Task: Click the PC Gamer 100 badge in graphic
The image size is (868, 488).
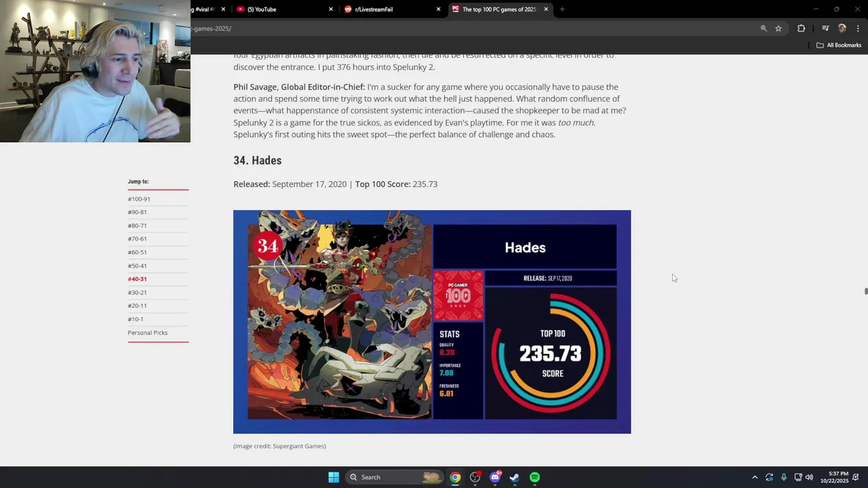Action: [x=458, y=296]
